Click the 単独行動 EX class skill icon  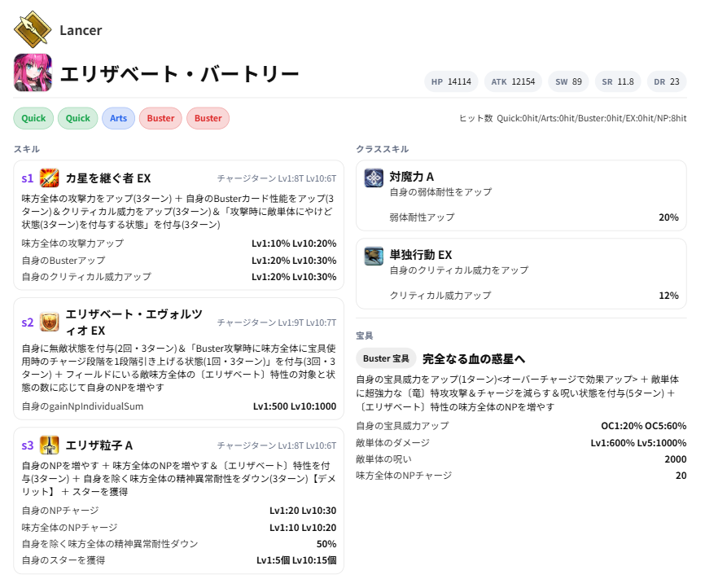(x=374, y=256)
